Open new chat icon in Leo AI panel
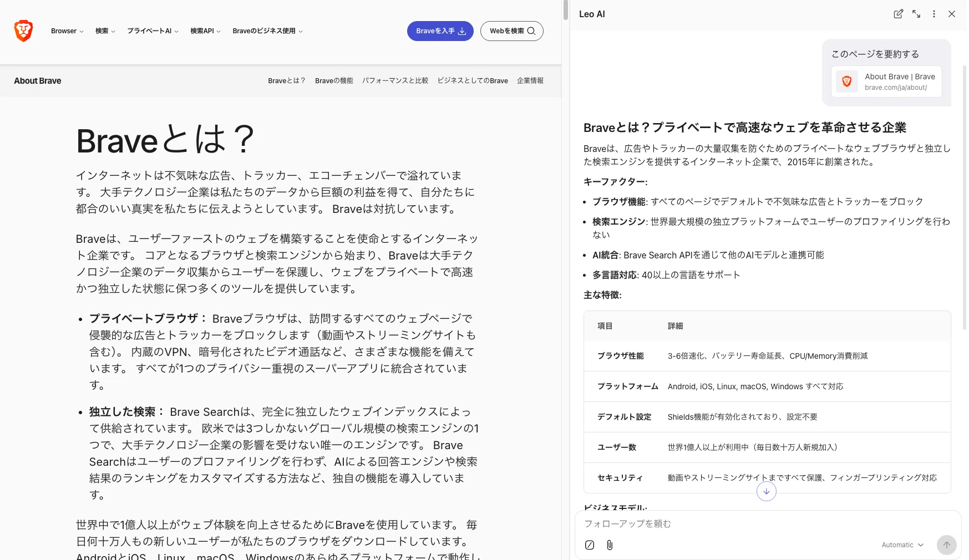Image resolution: width=969 pixels, height=560 pixels. [x=898, y=14]
